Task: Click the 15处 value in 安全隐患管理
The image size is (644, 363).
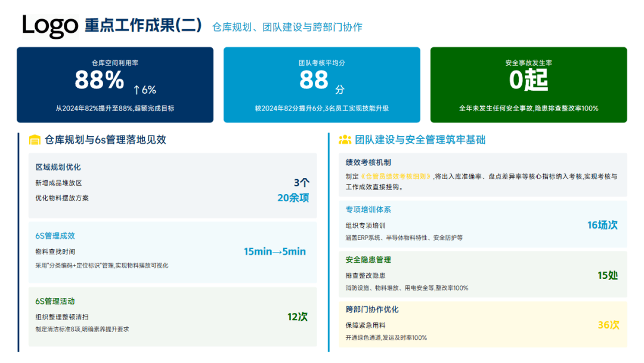Action: point(608,275)
